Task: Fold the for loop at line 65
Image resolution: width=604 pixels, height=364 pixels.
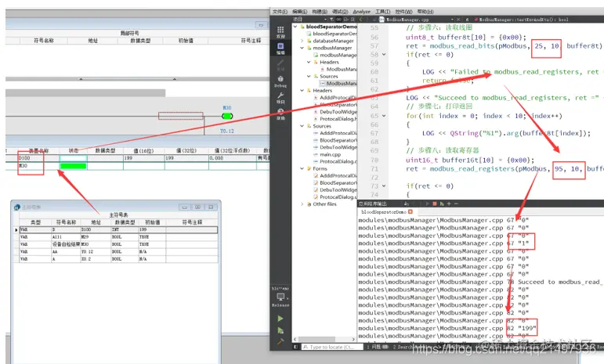Action: point(384,116)
